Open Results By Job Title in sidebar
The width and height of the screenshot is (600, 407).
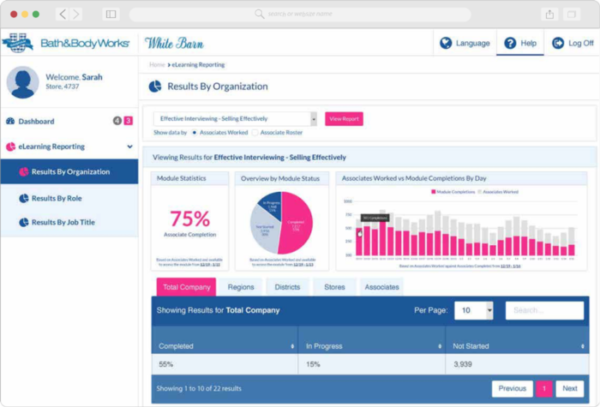69,222
